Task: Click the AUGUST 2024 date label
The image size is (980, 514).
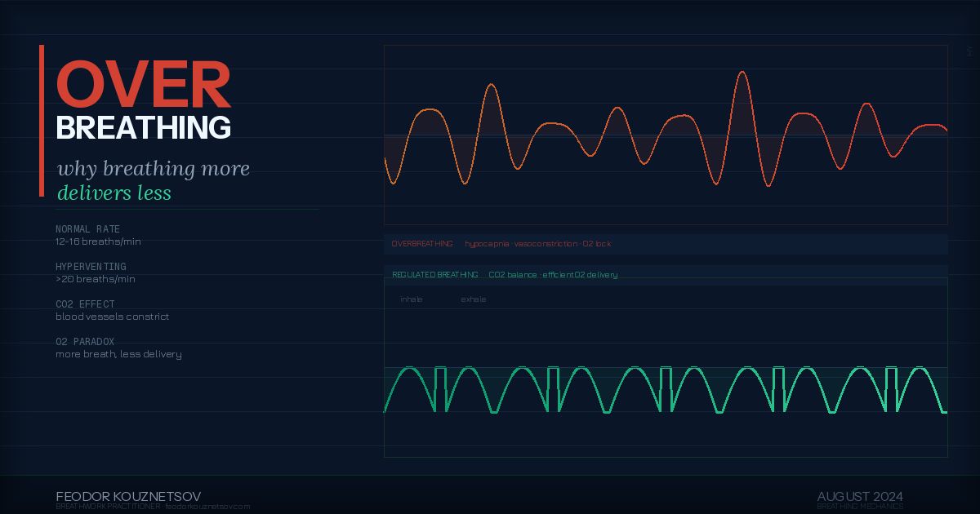Action: (860, 496)
